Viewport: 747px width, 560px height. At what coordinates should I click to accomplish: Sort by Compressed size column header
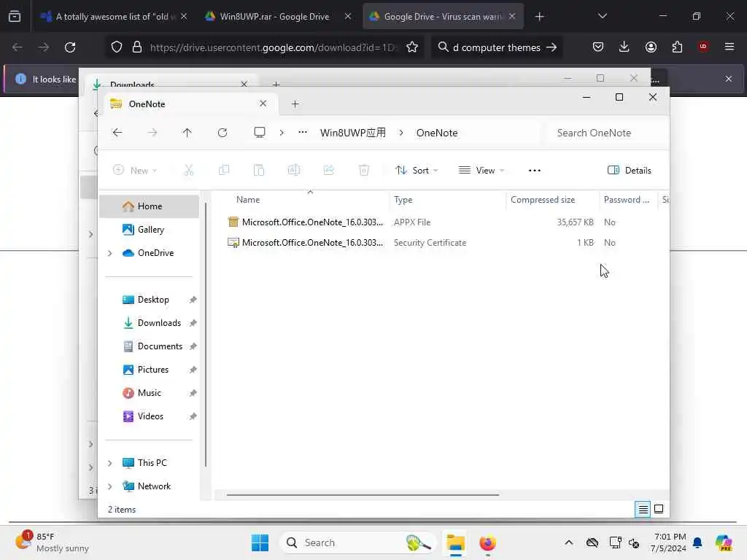tap(543, 200)
